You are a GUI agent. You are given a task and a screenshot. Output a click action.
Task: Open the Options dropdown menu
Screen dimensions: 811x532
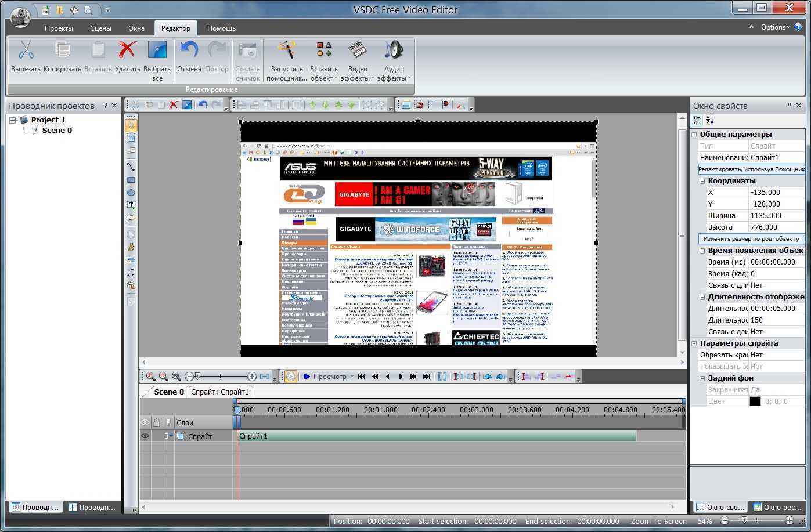(775, 27)
